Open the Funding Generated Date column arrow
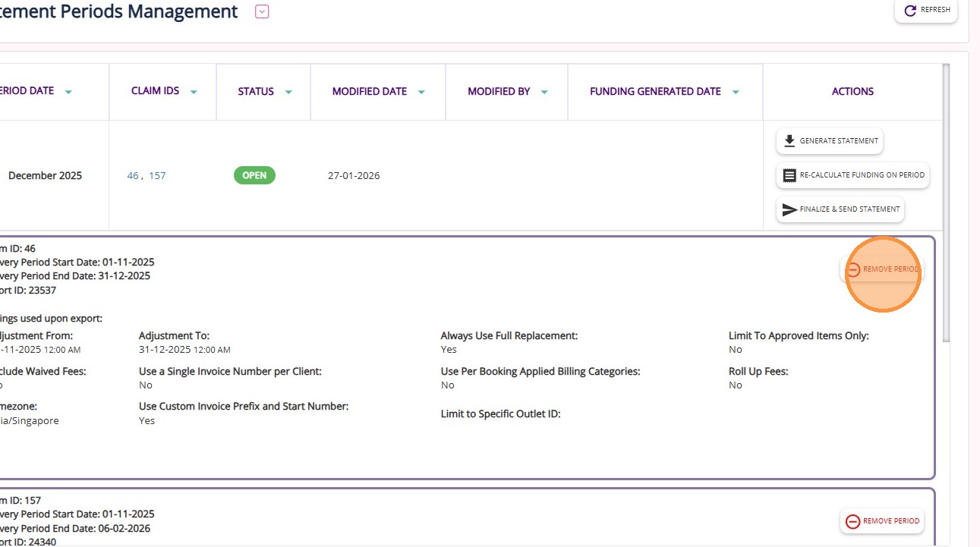 736,92
